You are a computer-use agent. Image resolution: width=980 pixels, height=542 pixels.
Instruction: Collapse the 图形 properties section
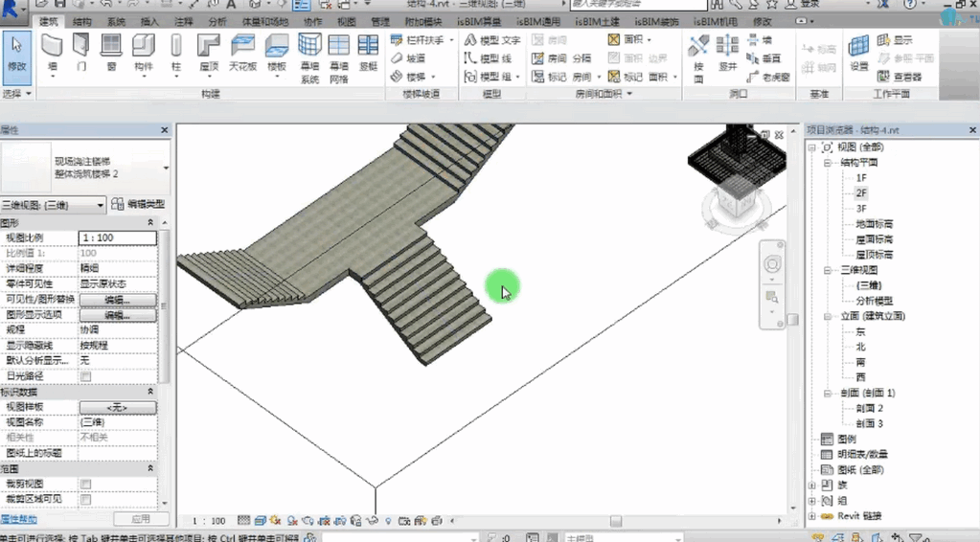point(150,222)
